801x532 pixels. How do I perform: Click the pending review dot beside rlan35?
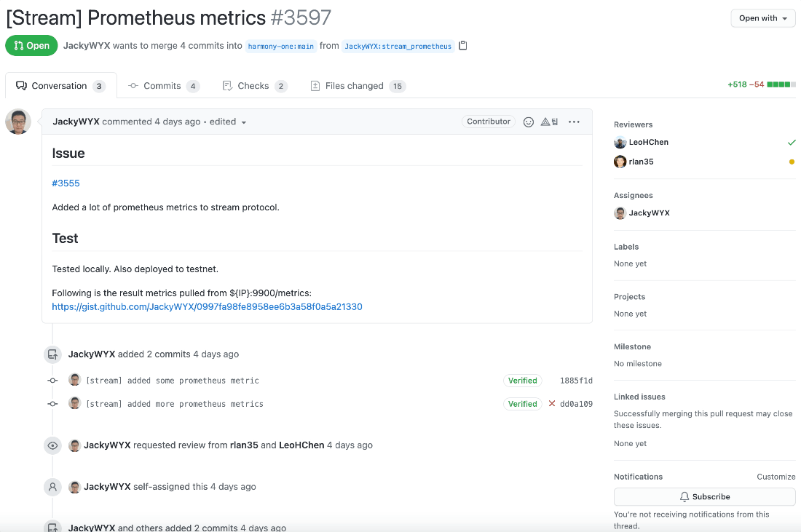[x=792, y=162]
